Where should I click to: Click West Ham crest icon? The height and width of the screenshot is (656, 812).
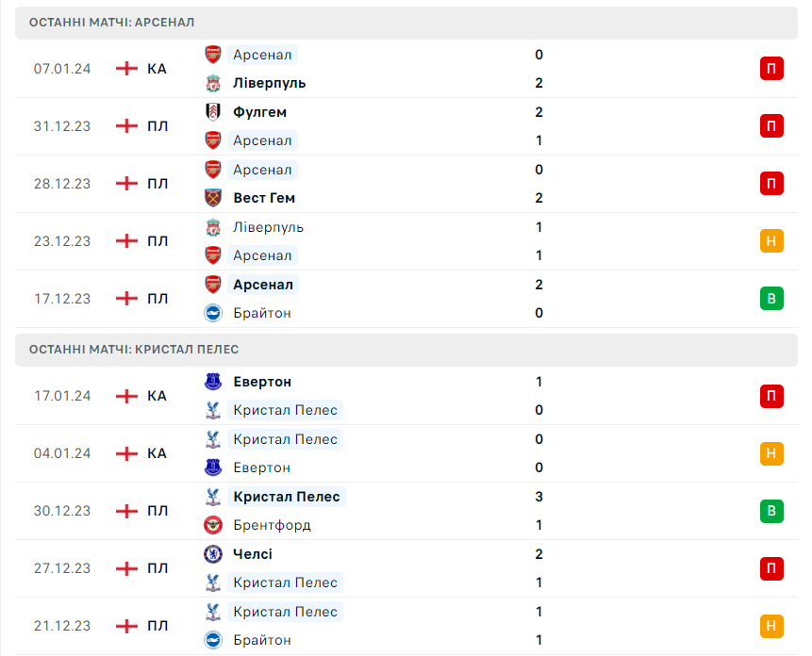tap(213, 198)
